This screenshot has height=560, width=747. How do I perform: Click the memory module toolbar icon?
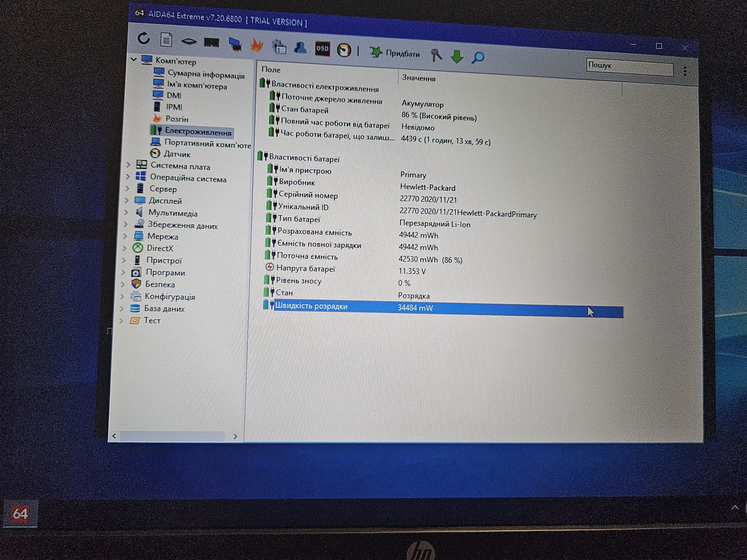pyautogui.click(x=211, y=43)
